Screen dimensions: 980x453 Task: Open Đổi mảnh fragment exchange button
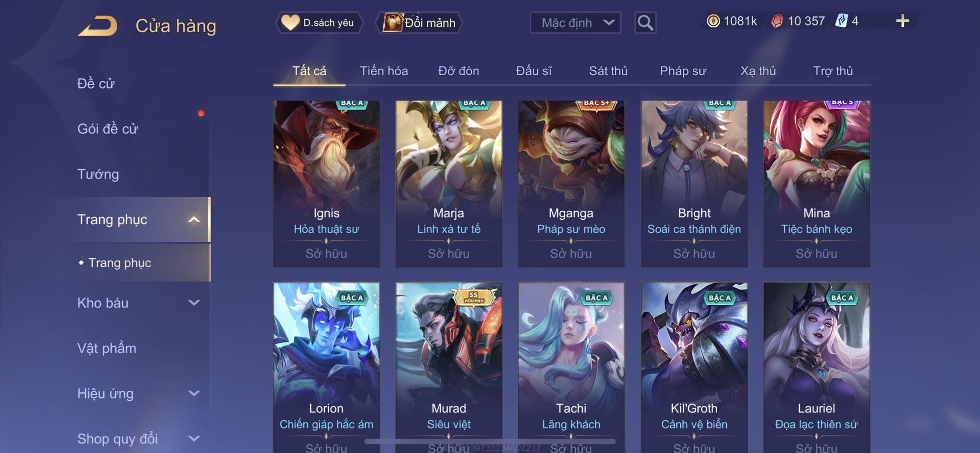coord(419,23)
